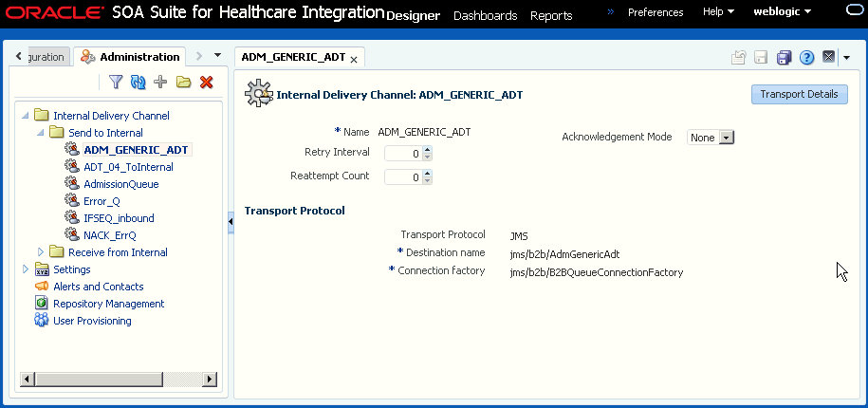Click the Reattempt Count input field

403,177
